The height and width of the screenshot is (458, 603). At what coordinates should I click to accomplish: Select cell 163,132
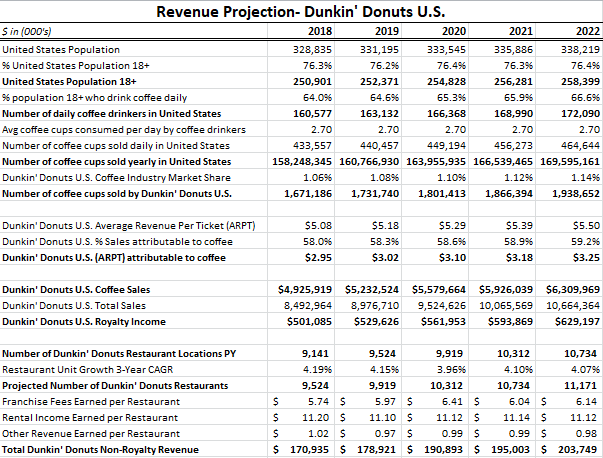coord(379,114)
